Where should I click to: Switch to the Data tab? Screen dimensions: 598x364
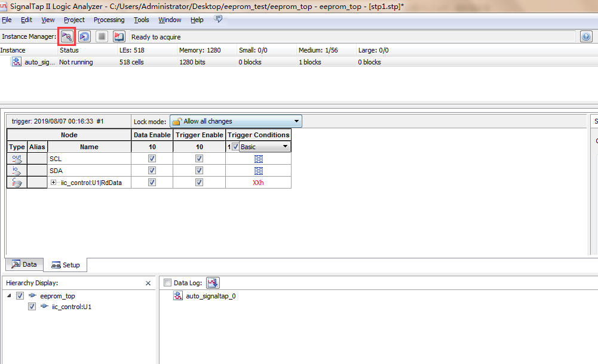tap(24, 264)
